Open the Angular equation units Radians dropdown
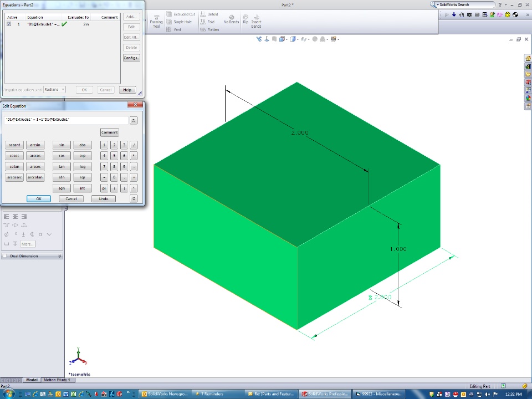This screenshot has width=532, height=399. [54, 90]
